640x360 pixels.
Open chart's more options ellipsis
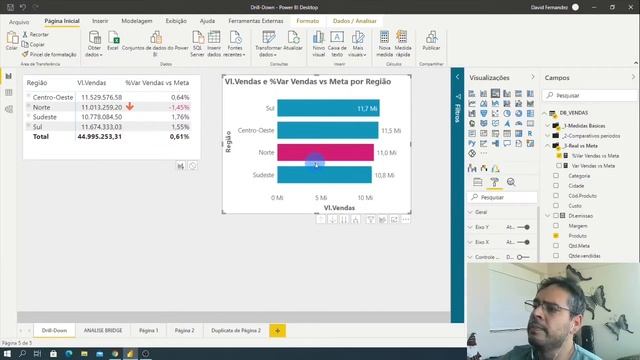click(406, 220)
